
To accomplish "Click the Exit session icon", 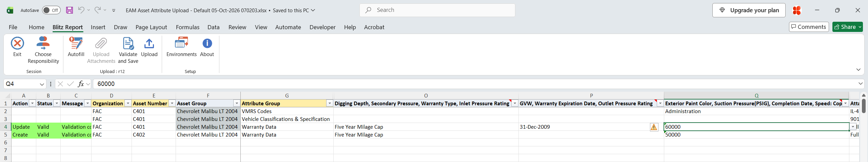I will point(17,43).
